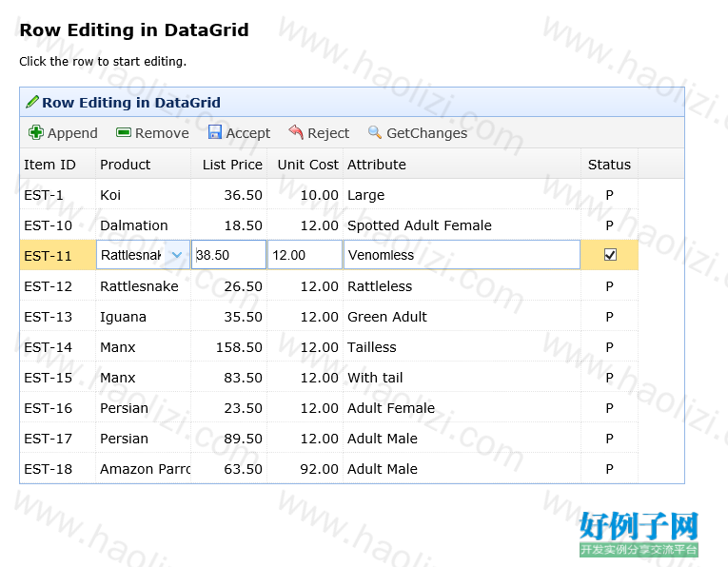Click the Rattleless attribute cell

coord(462,285)
